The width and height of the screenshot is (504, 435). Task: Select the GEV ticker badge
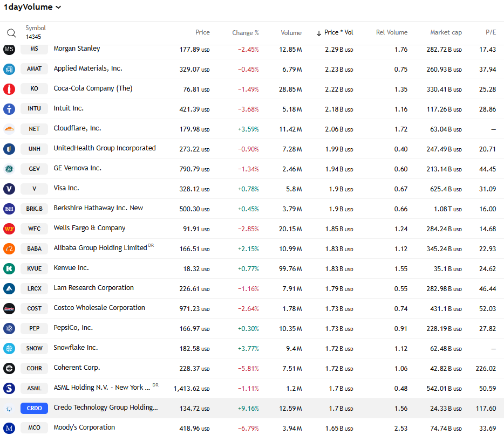click(x=34, y=169)
